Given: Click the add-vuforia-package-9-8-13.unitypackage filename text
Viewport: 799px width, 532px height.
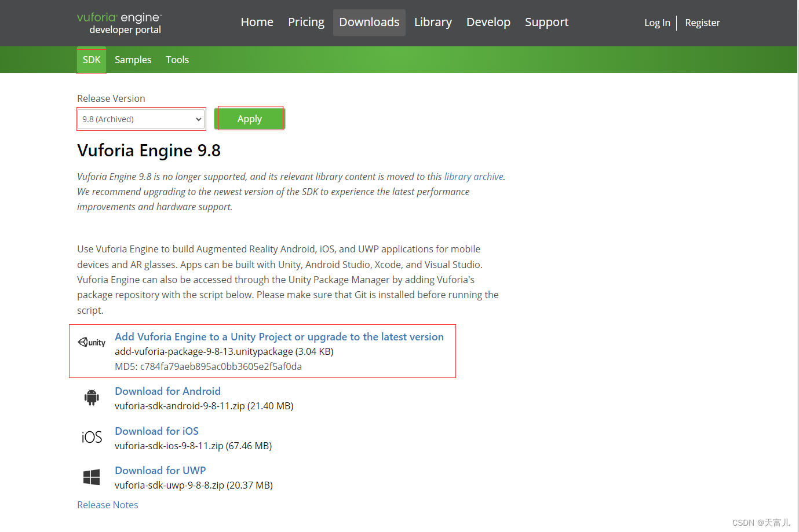Looking at the screenshot, I should coord(204,351).
